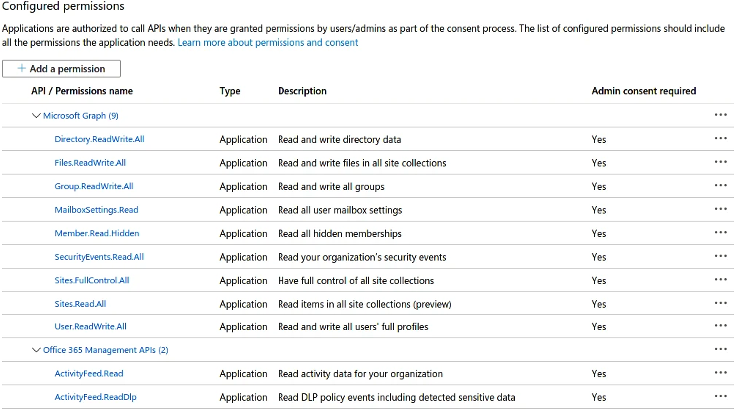Select 'Read your organization's security events' description
This screenshot has height=410, width=742.
pos(362,257)
